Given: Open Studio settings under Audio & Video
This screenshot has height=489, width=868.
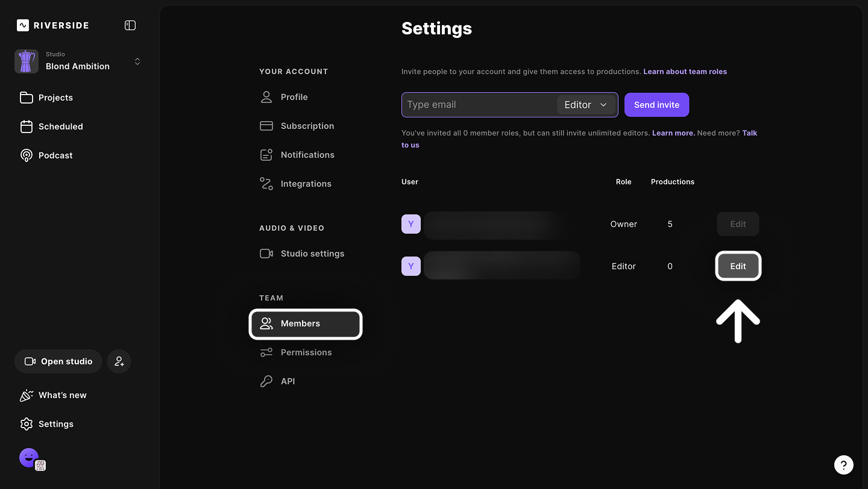Looking at the screenshot, I should click(312, 254).
